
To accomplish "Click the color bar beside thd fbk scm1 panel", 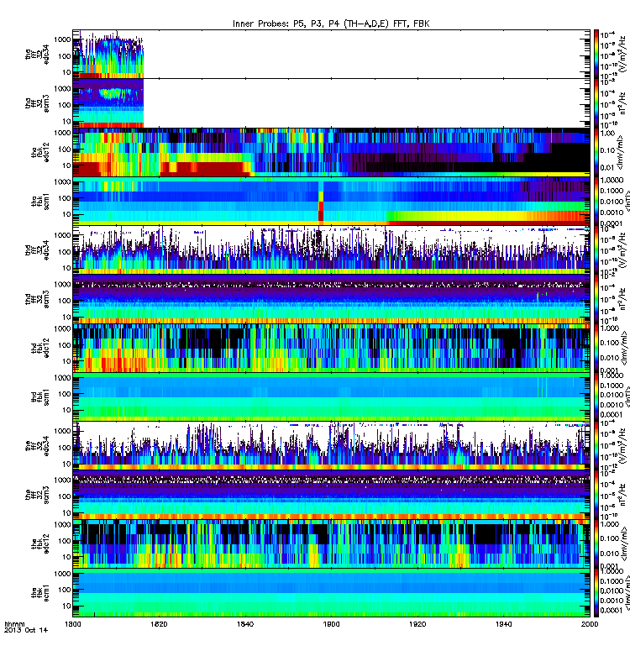I will [596, 397].
